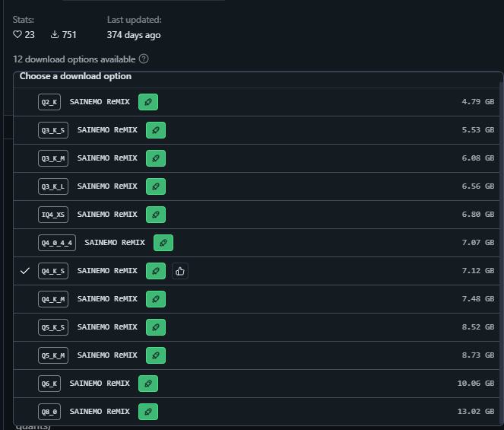This screenshot has height=430, width=504.
Task: Click the "12 download options available" text
Action: point(74,59)
